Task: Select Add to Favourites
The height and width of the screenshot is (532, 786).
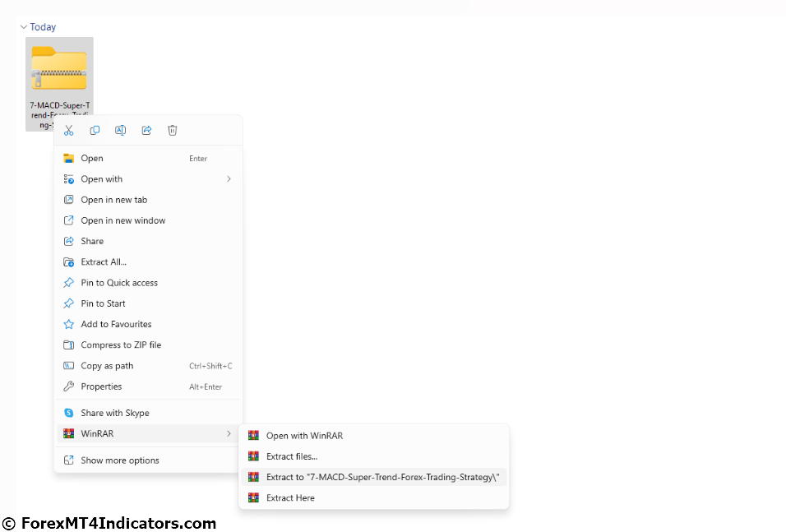Action: (x=114, y=324)
